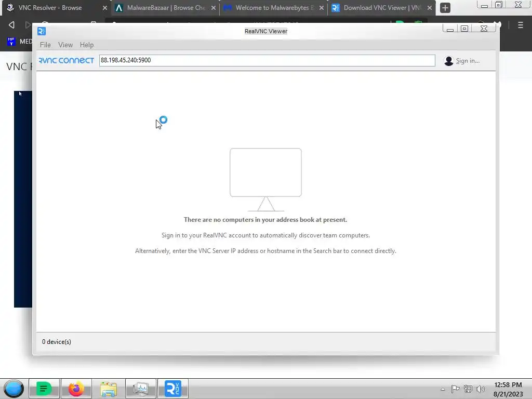Switch to Download VNC Viewer tab
The image size is (532, 399).
[382, 8]
